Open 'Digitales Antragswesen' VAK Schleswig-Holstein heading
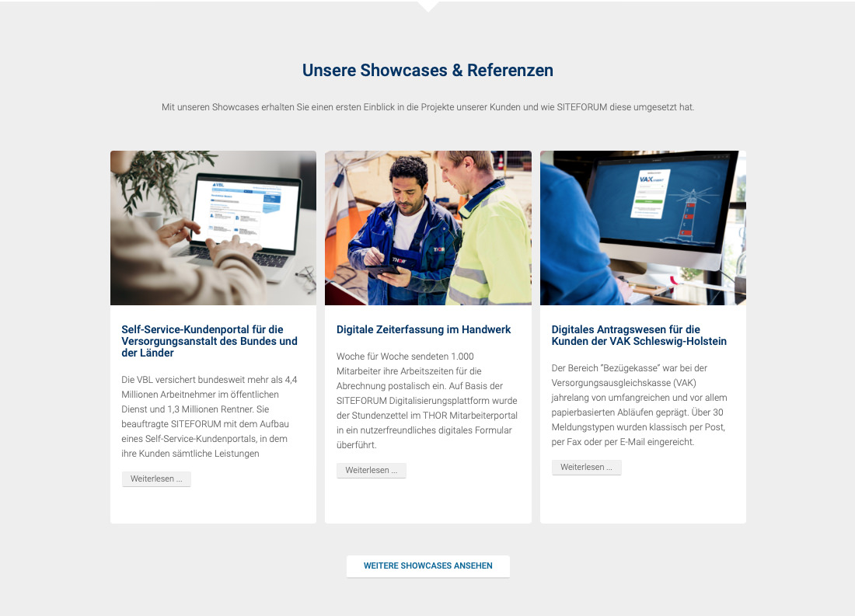Viewport: 855px width, 616px height. tap(639, 336)
